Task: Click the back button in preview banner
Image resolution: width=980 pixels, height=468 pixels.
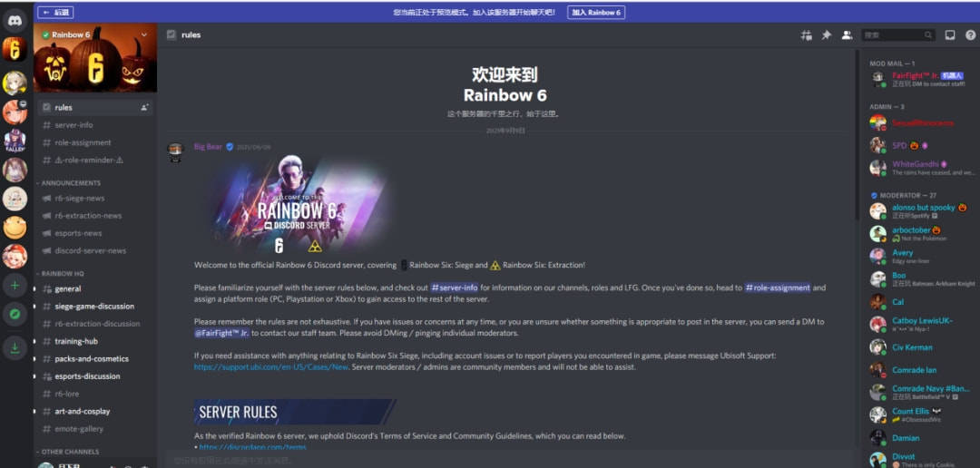Action: pos(55,12)
